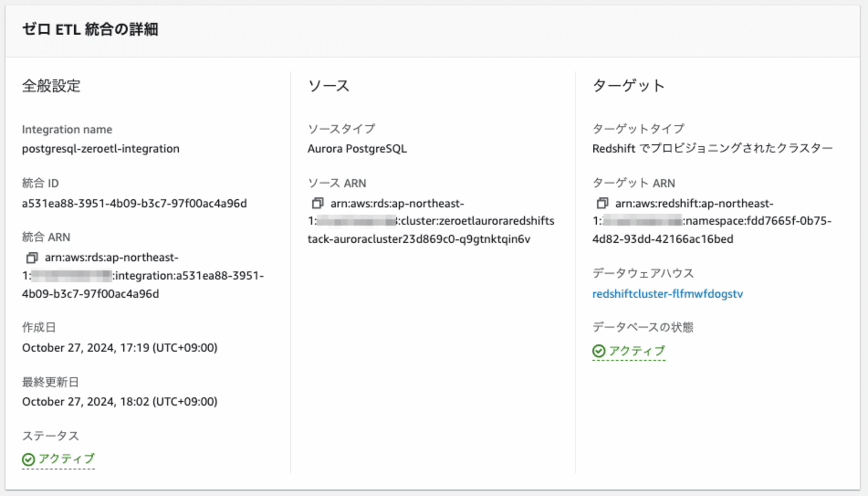Click the Redshift でプロビジョニングされたクラスター value
868x496 pixels.
pos(713,149)
